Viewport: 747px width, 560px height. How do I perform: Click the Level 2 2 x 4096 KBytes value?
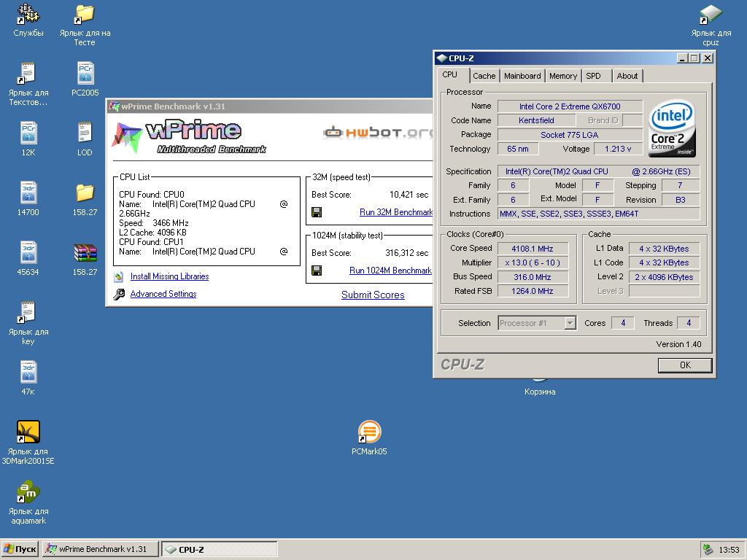pyautogui.click(x=664, y=276)
